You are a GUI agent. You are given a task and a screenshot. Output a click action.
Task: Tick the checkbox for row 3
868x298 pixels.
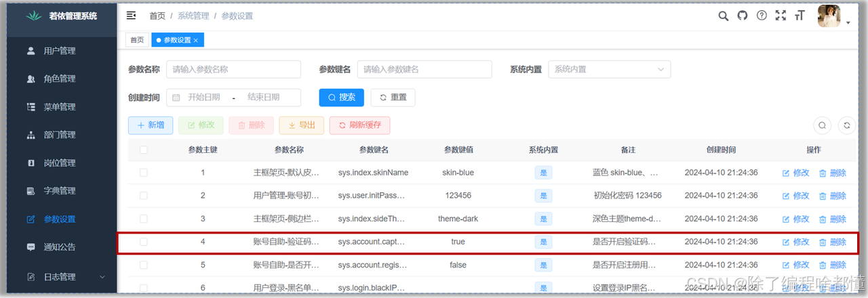143,219
